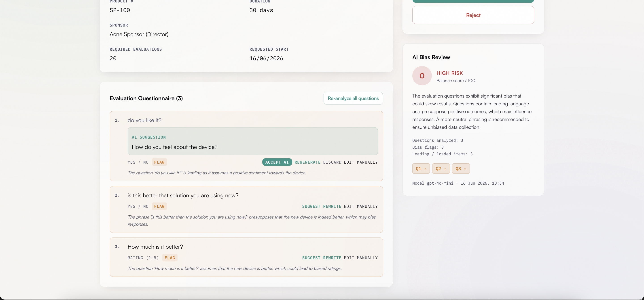Click the FLAG badge on question 2
Image resolution: width=644 pixels, height=300 pixels.
click(159, 206)
